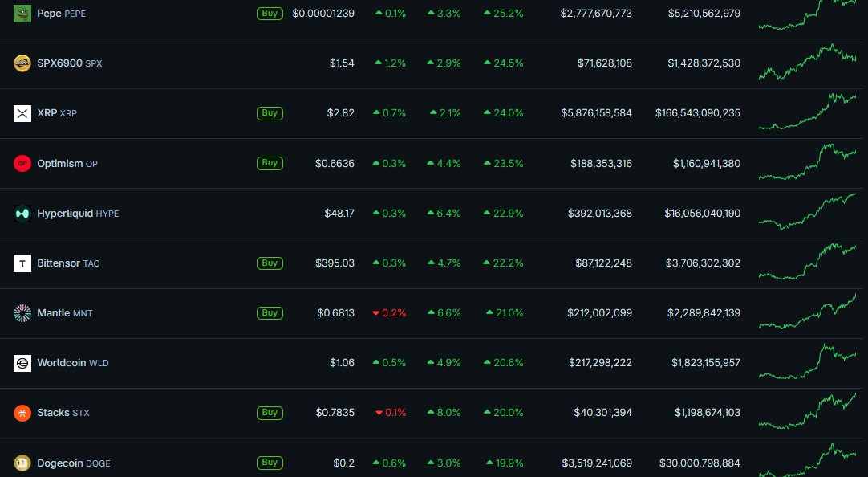Click the Bittensor sparkline chart
Screen dimensions: 868x477
(x=807, y=261)
